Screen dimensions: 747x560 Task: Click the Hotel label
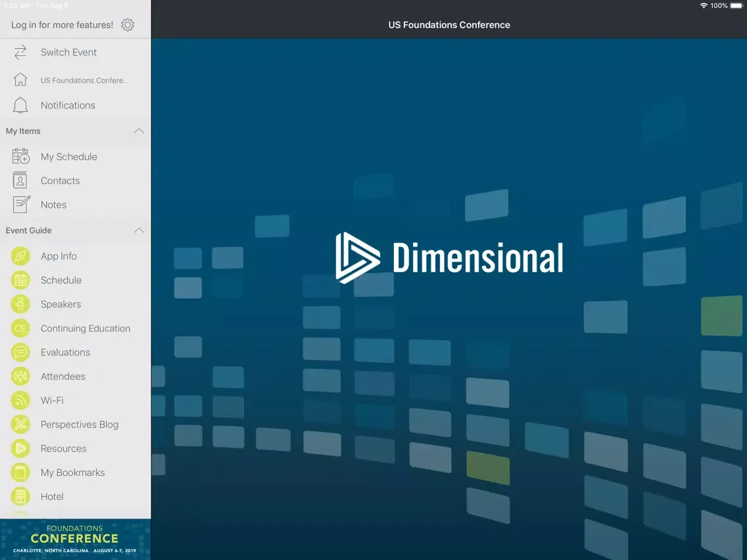(x=52, y=497)
